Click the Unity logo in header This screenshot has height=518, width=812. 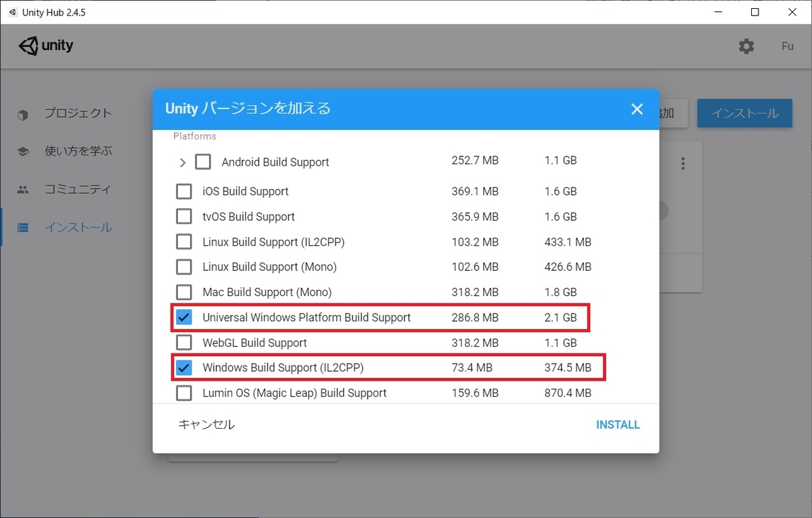pos(46,46)
